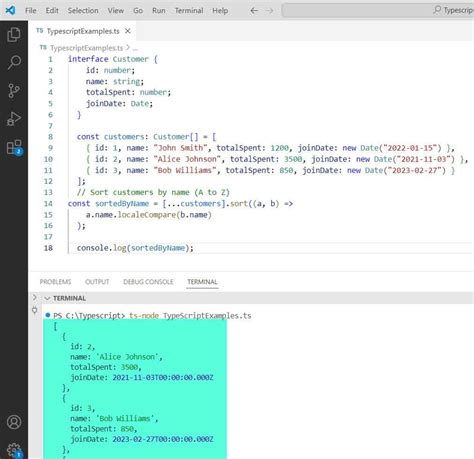The width and height of the screenshot is (474, 459).
Task: Click 'localeCompare' on line 15
Action: tap(146, 215)
